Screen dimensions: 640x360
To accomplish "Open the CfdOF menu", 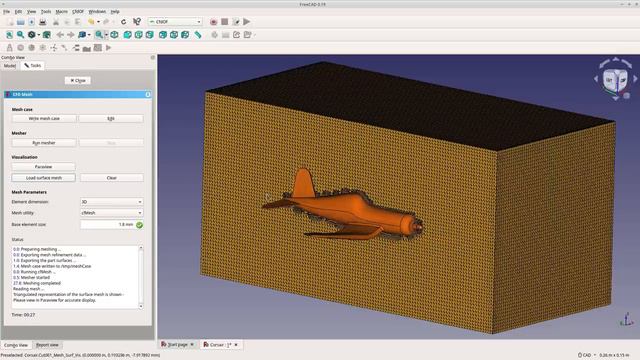I will [78, 11].
